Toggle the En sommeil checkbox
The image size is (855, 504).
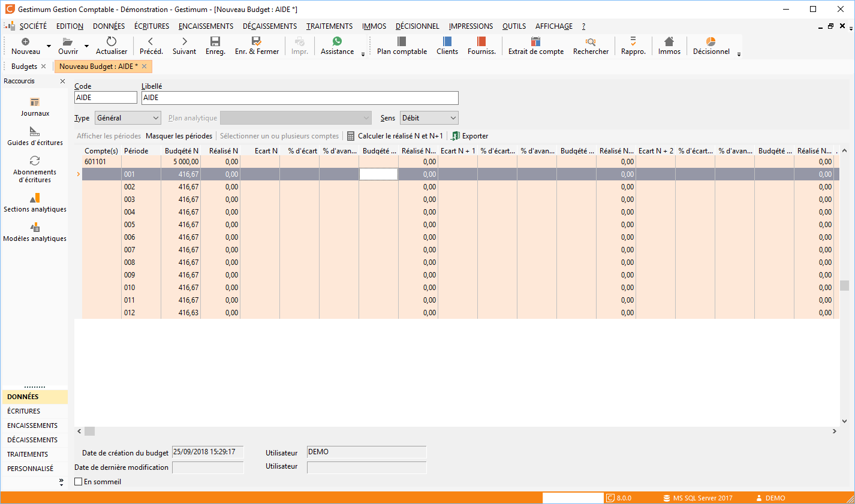[78, 482]
